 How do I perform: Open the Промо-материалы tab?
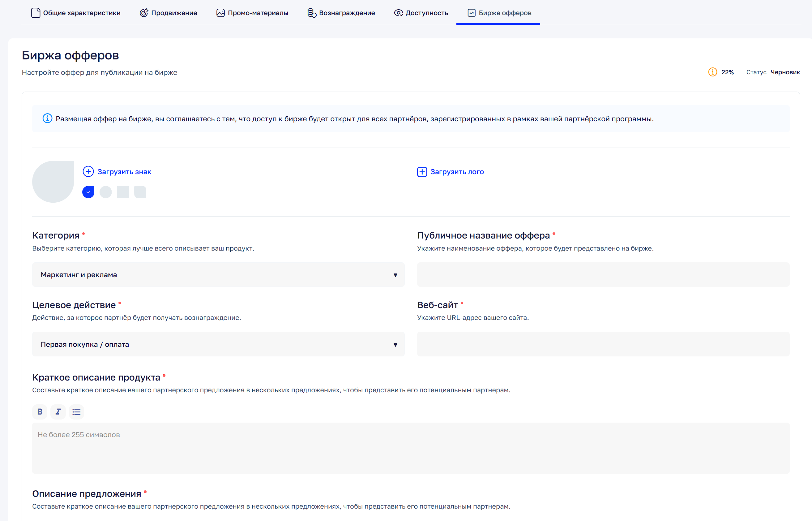point(252,13)
